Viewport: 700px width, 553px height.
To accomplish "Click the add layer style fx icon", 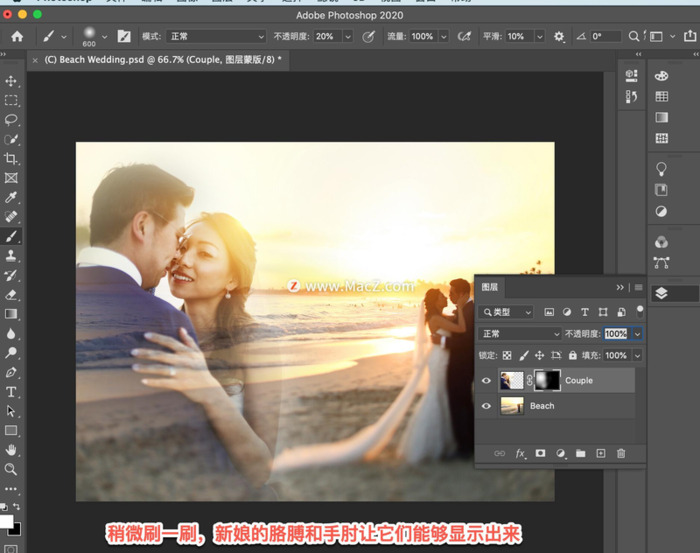I will point(520,454).
